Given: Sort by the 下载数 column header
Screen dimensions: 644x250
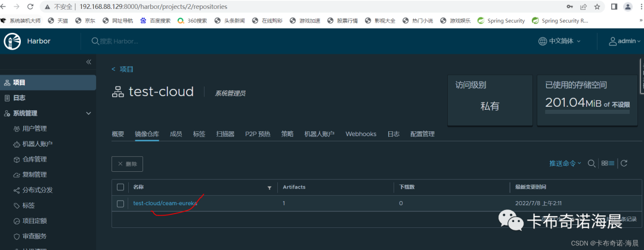Looking at the screenshot, I should [x=407, y=187].
